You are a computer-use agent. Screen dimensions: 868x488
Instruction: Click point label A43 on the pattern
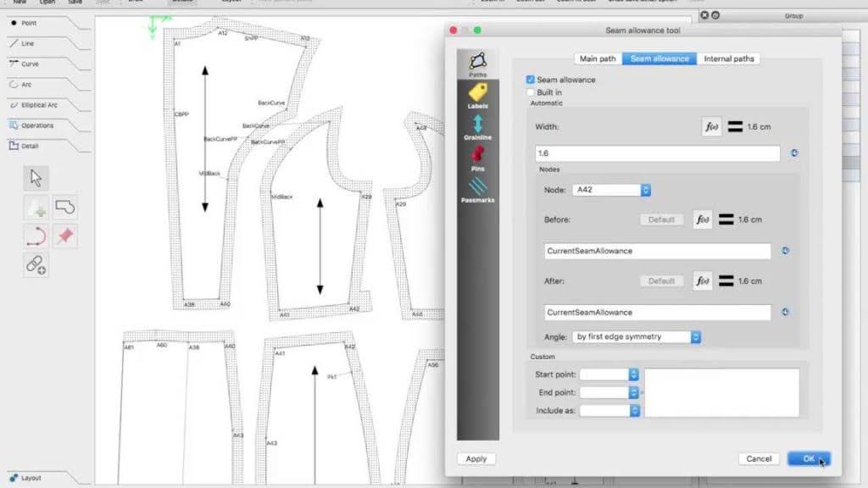272,443
